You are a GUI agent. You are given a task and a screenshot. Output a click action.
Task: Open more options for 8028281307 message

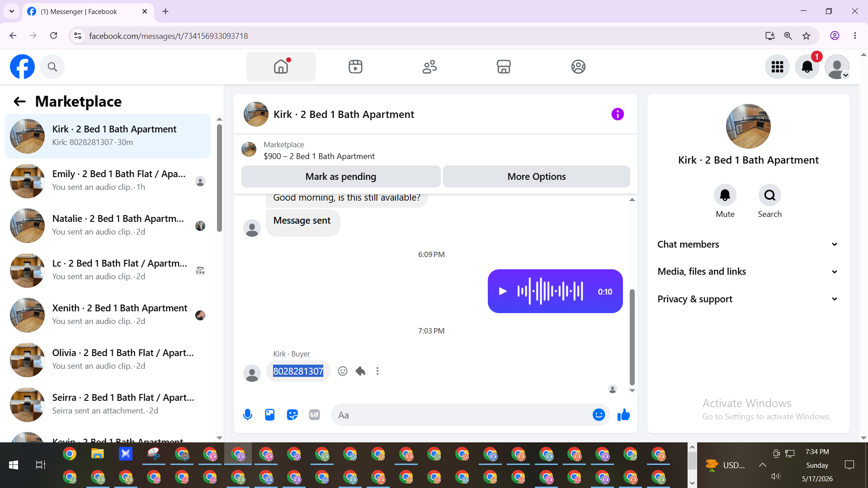coord(377,371)
